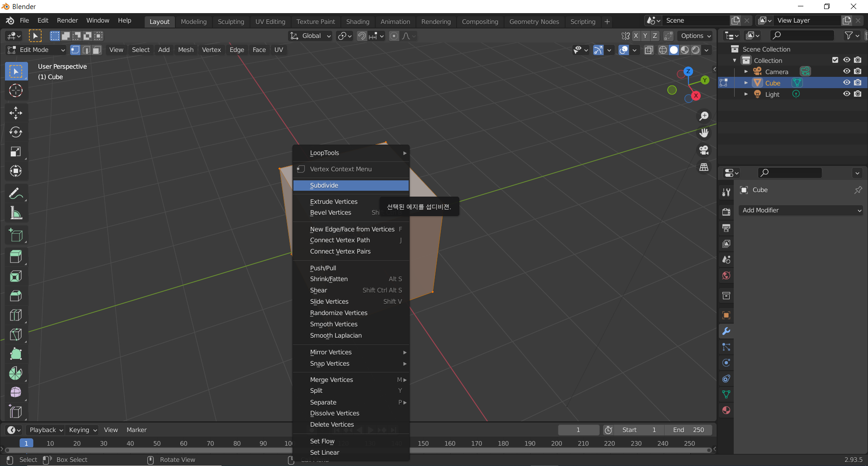Open LoopTools submenu
The width and height of the screenshot is (868, 466).
point(351,153)
